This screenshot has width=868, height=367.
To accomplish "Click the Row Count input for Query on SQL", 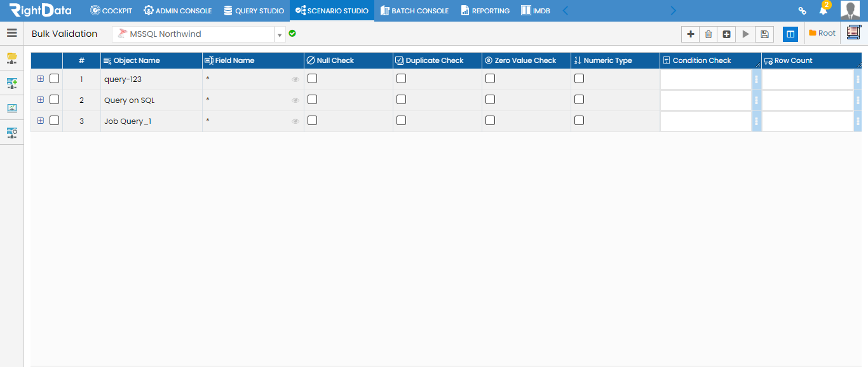I will [808, 100].
